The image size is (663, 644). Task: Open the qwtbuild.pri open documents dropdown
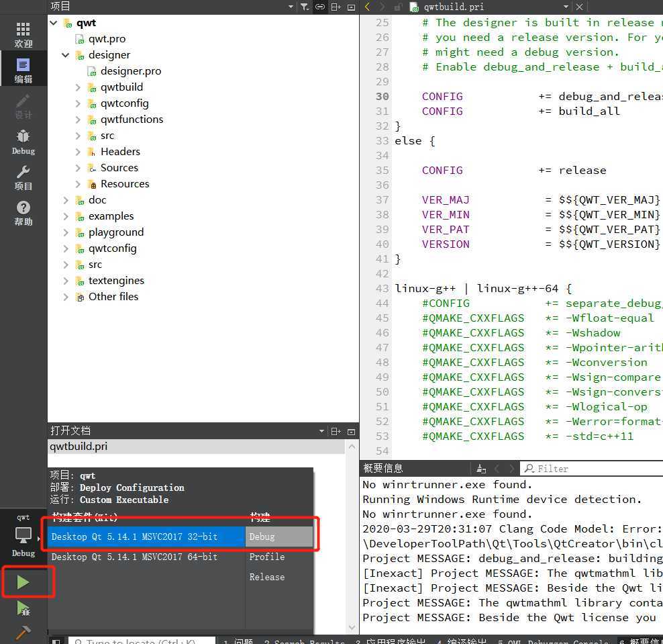(x=566, y=7)
